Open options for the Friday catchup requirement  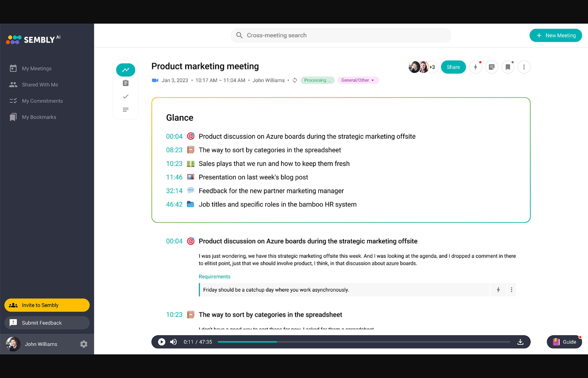(511, 290)
